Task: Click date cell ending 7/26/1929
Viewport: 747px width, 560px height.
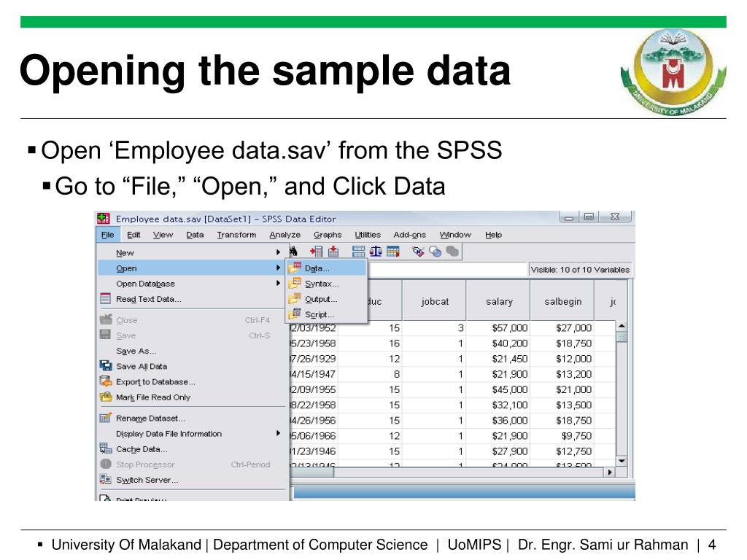Action: coord(313,359)
